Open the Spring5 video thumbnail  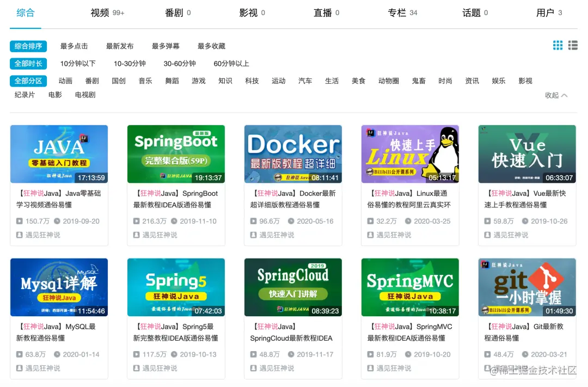coord(176,287)
